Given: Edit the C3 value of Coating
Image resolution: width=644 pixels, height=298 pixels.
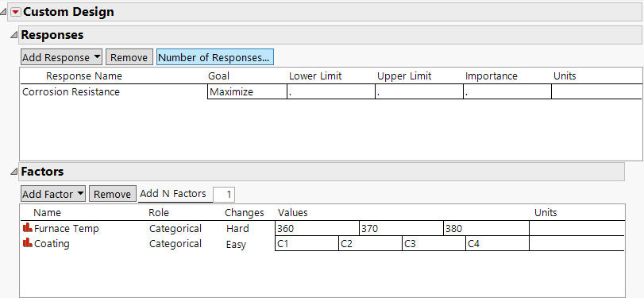Looking at the screenshot, I should click(x=434, y=244).
